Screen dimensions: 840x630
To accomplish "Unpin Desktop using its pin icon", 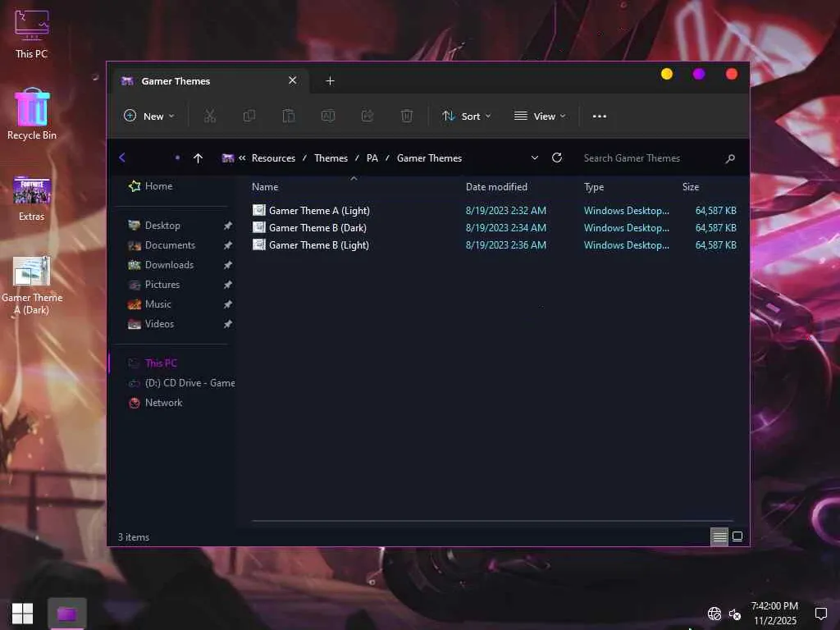I will (228, 226).
